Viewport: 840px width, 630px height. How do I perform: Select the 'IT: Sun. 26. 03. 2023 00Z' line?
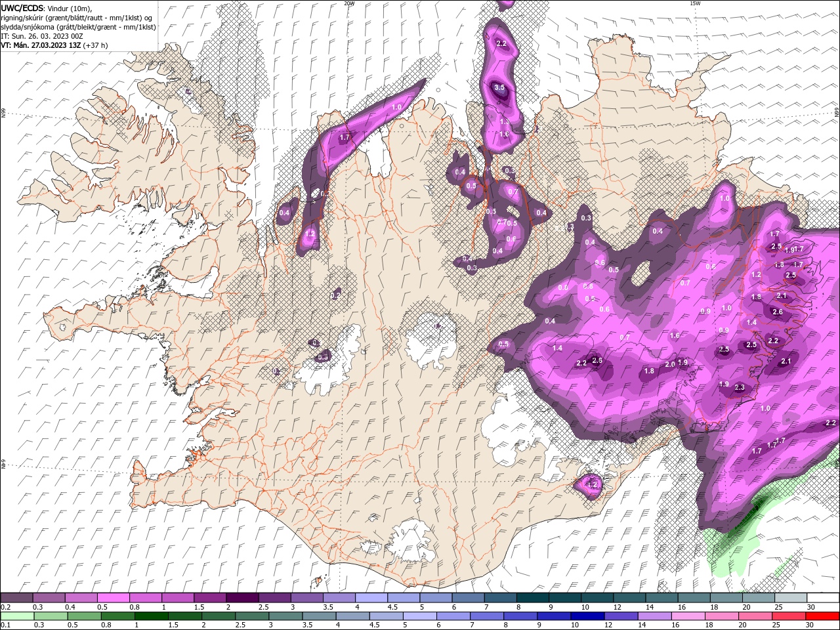[x=41, y=36]
